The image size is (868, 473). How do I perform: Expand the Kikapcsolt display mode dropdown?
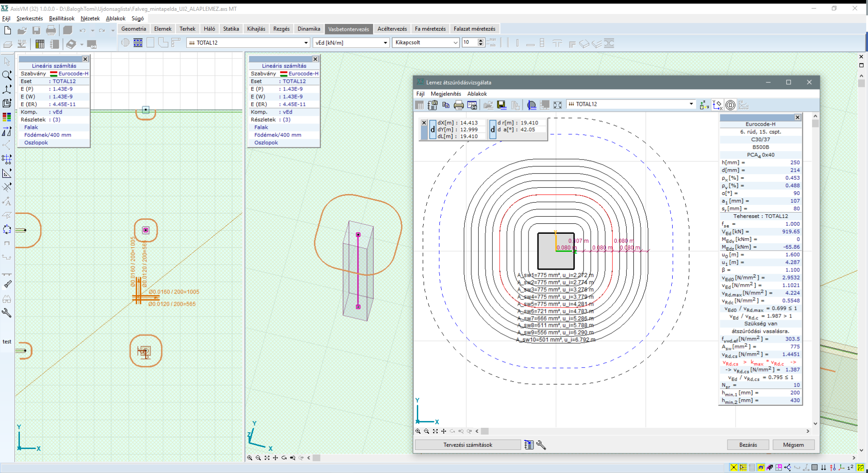pyautogui.click(x=455, y=43)
